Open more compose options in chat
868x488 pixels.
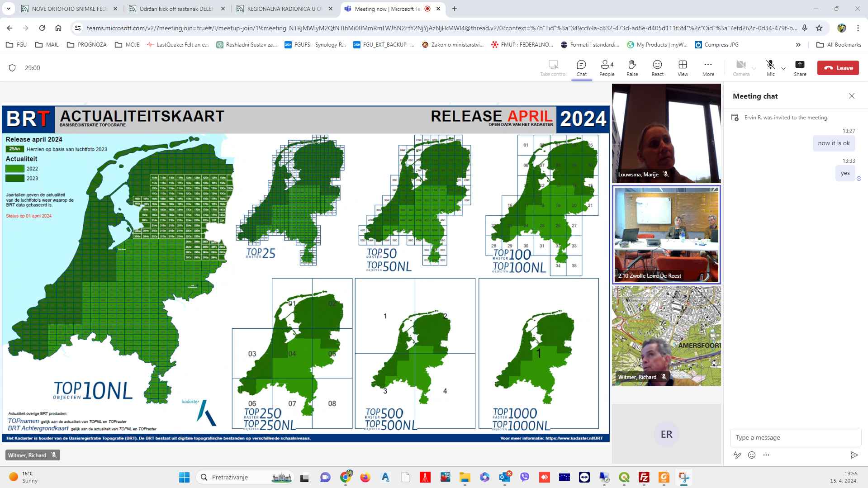(x=766, y=455)
